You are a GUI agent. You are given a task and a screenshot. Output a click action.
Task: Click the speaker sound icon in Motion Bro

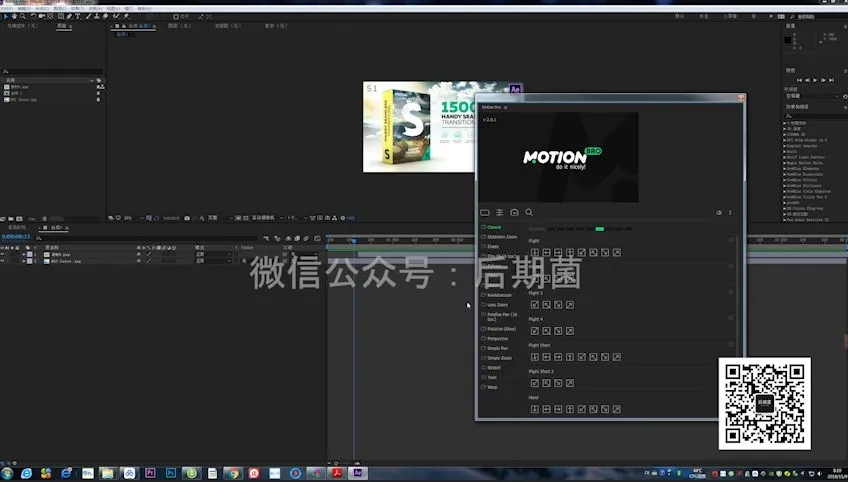pos(719,213)
